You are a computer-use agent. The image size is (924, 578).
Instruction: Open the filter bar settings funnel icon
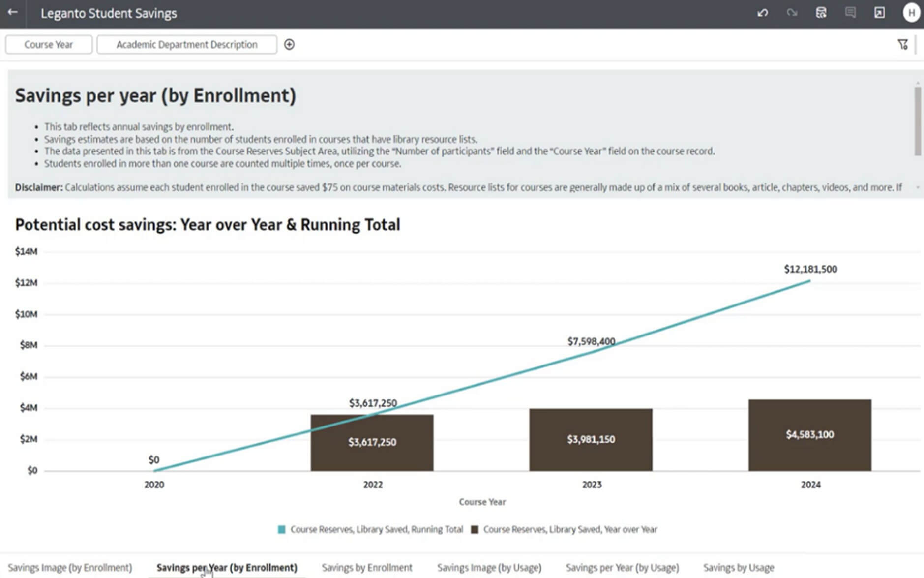click(902, 45)
